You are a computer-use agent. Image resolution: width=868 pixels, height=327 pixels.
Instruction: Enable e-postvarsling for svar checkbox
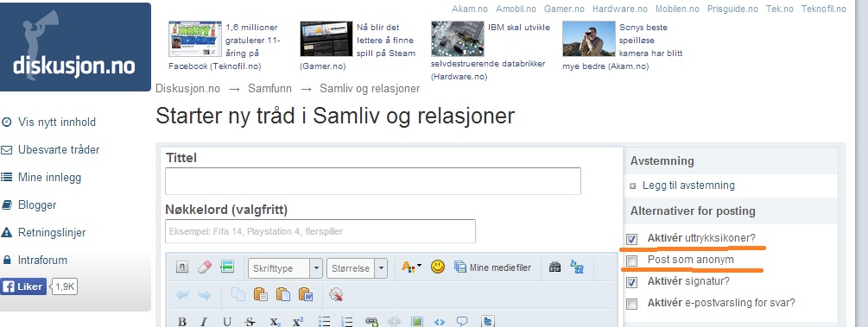point(631,303)
